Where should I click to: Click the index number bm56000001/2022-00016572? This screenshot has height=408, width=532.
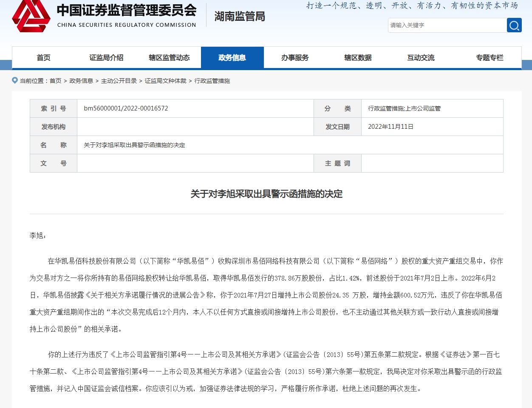tap(126, 108)
